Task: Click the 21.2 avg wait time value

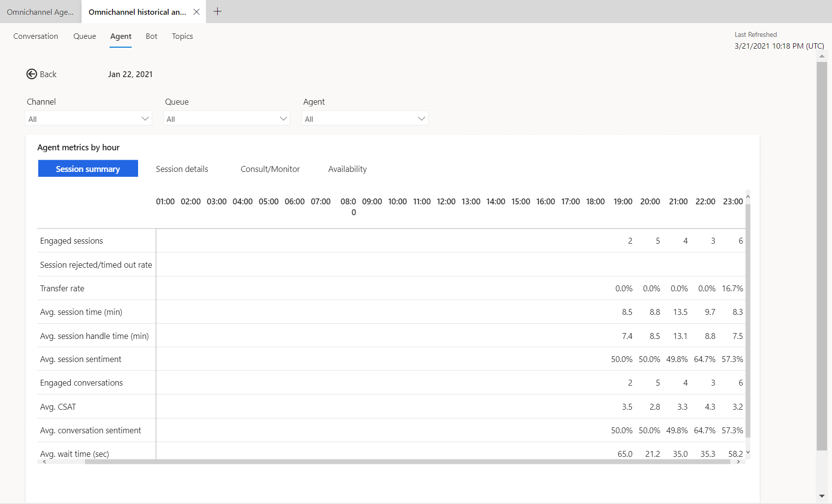Action: pos(653,454)
